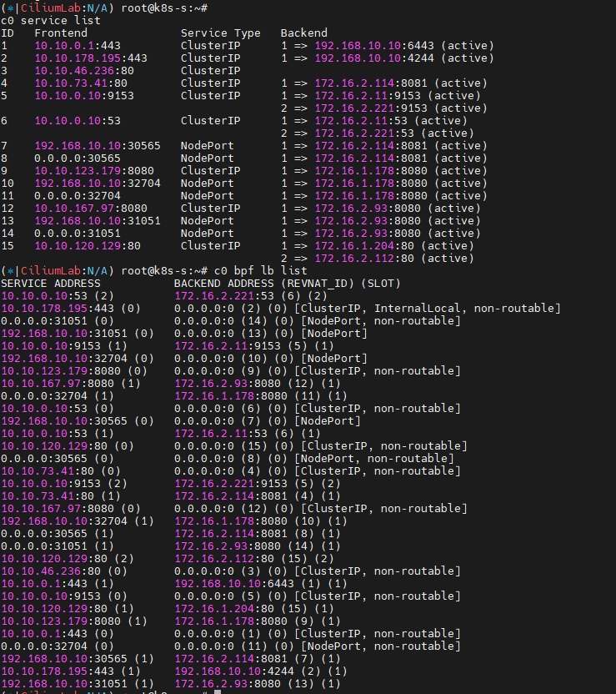Click the 'Backend' column header
This screenshot has width=616, height=694.
click(303, 33)
